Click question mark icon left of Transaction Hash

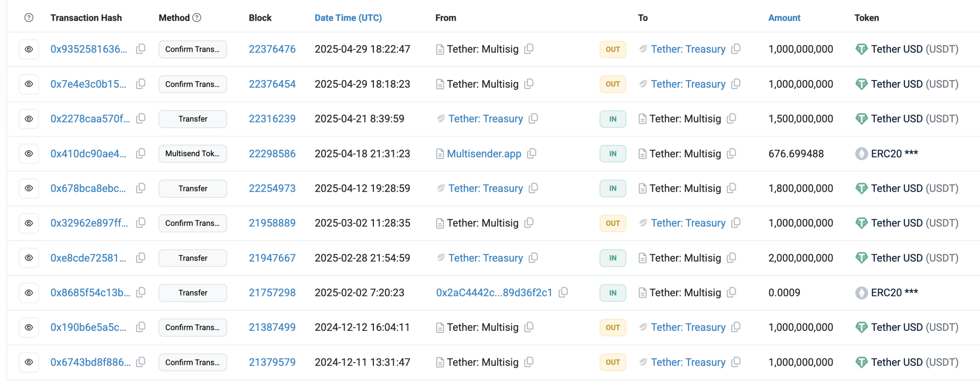coord(29,18)
